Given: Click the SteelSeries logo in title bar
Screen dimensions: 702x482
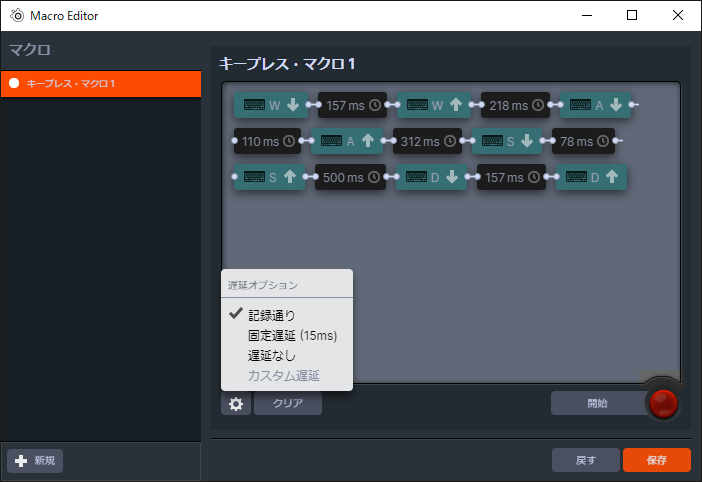Looking at the screenshot, I should [x=17, y=16].
